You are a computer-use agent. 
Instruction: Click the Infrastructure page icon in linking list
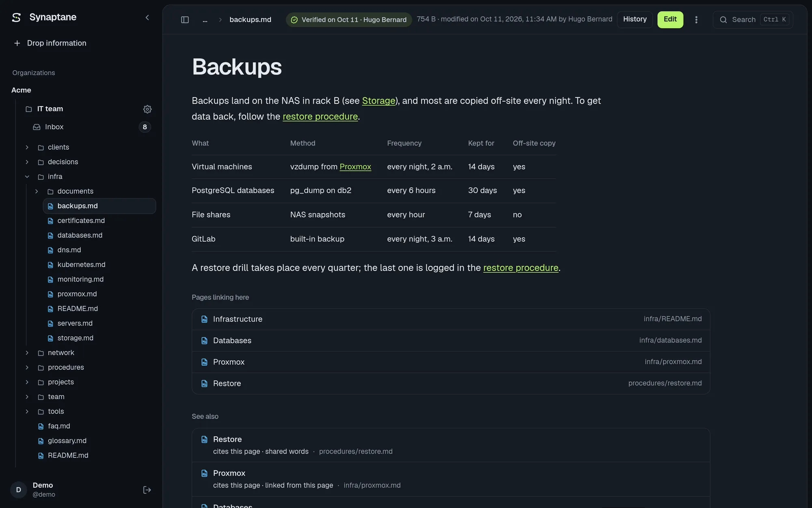pos(204,319)
